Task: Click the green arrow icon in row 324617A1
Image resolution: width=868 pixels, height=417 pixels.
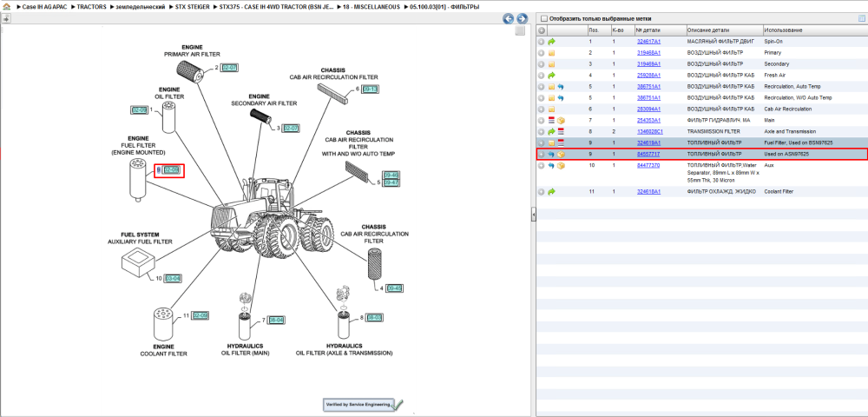Action: click(551, 42)
